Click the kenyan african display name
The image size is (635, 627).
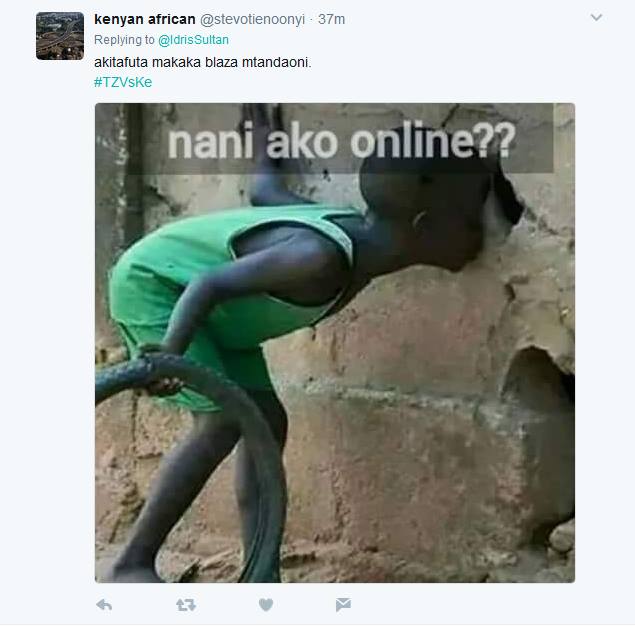145,19
